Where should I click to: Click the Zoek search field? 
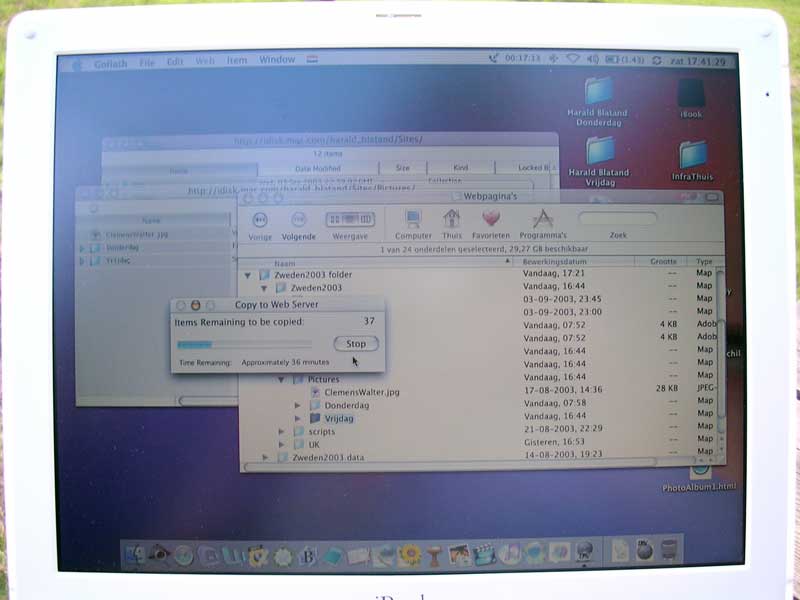[618, 218]
